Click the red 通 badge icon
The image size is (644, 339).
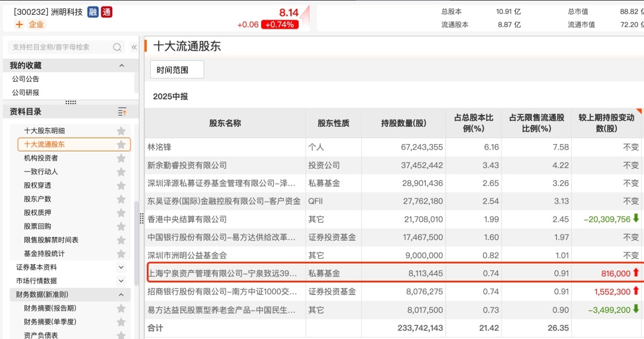[106, 12]
